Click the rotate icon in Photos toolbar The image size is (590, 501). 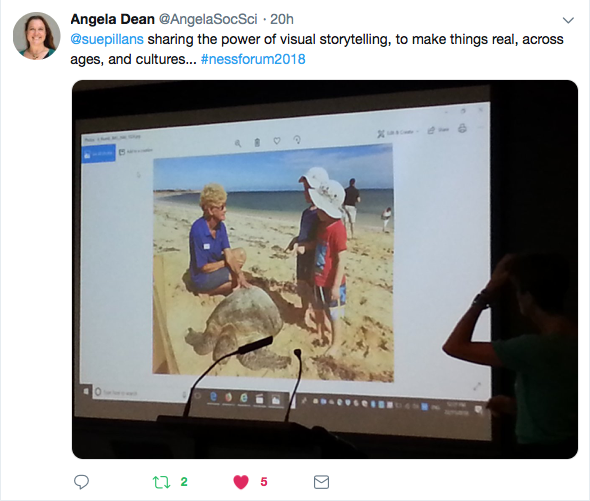pyautogui.click(x=297, y=140)
